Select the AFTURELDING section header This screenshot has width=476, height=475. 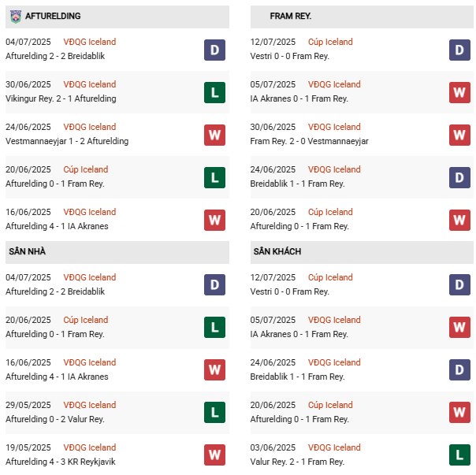pyautogui.click(x=53, y=16)
